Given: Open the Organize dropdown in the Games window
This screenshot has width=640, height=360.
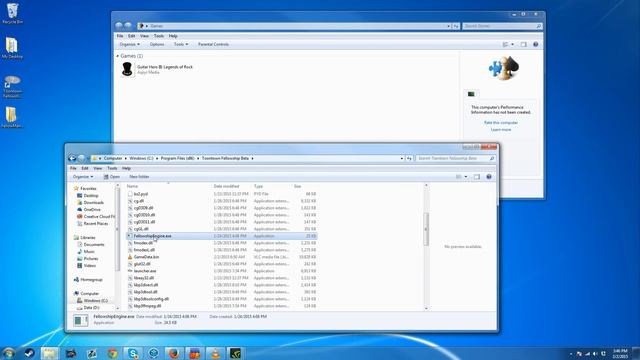Looking at the screenshot, I should click(x=129, y=44).
